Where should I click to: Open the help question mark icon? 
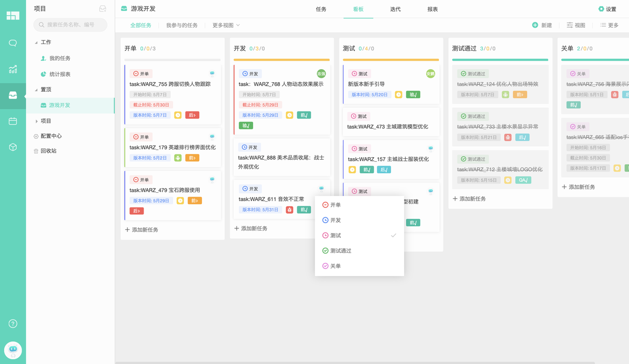click(13, 324)
